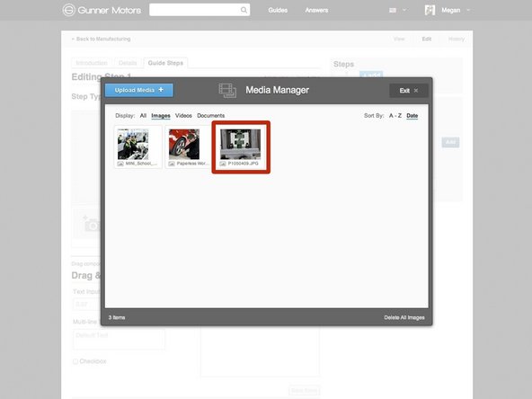The image size is (532, 399).
Task: Show All media types filter
Action: pyautogui.click(x=143, y=116)
